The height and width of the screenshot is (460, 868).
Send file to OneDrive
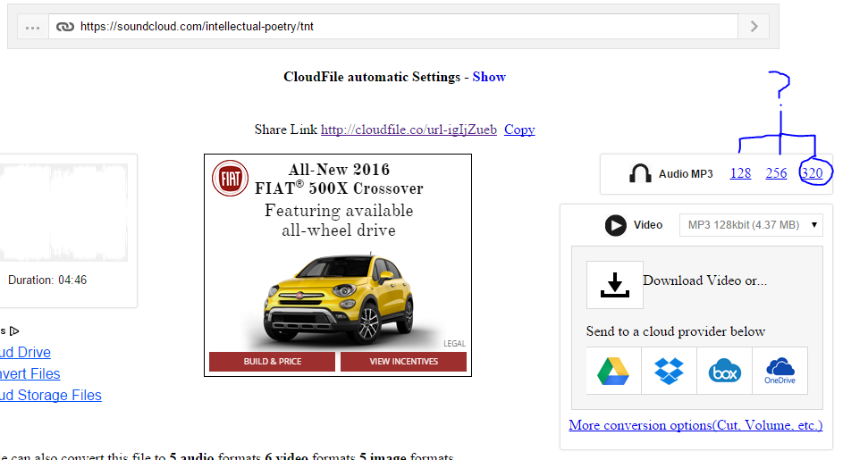click(x=780, y=371)
